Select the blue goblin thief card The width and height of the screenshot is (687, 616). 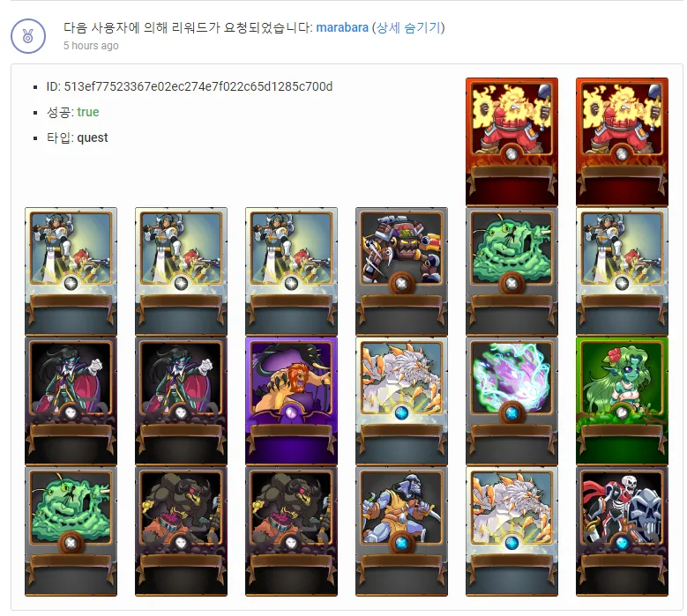tap(402, 531)
